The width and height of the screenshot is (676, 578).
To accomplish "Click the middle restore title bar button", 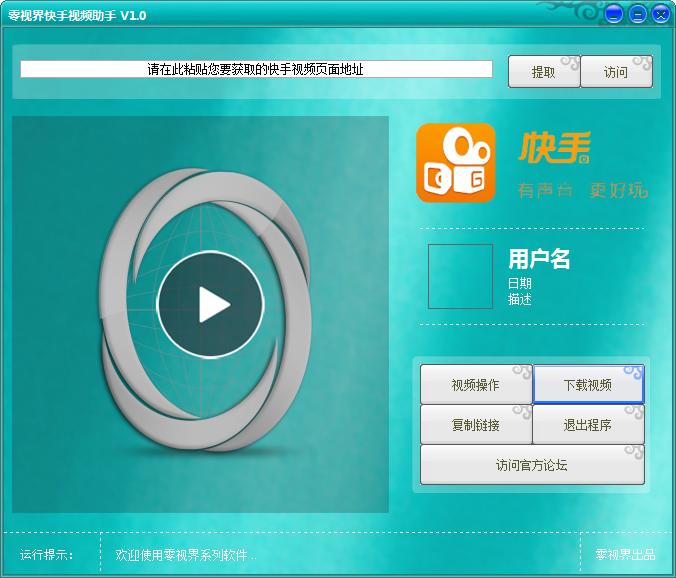I will click(638, 15).
